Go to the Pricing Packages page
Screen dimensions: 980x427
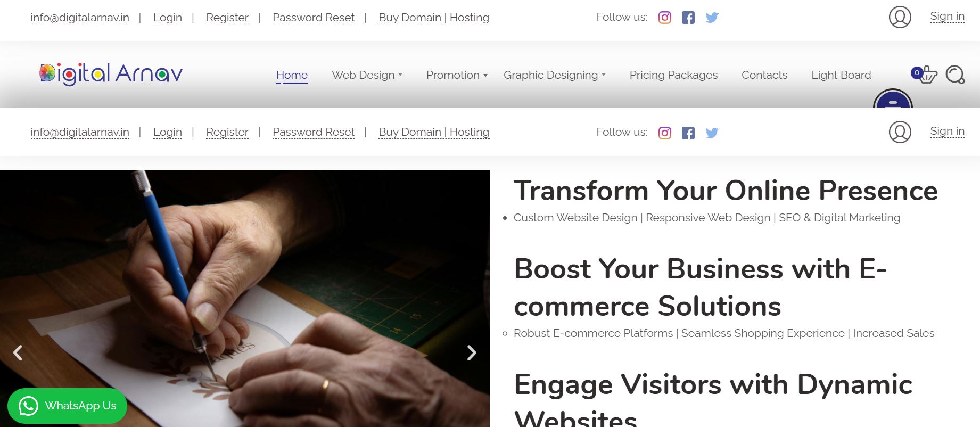[x=673, y=75]
